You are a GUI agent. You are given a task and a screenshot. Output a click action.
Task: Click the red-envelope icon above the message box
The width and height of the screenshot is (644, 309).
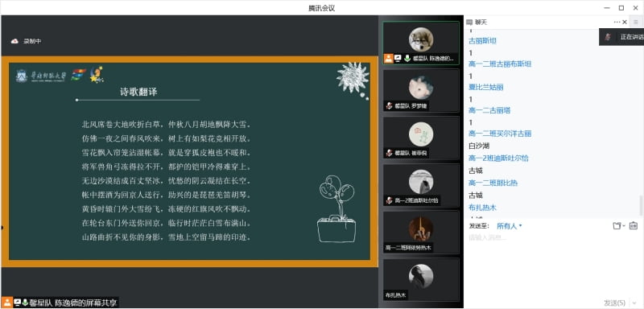tap(633, 225)
